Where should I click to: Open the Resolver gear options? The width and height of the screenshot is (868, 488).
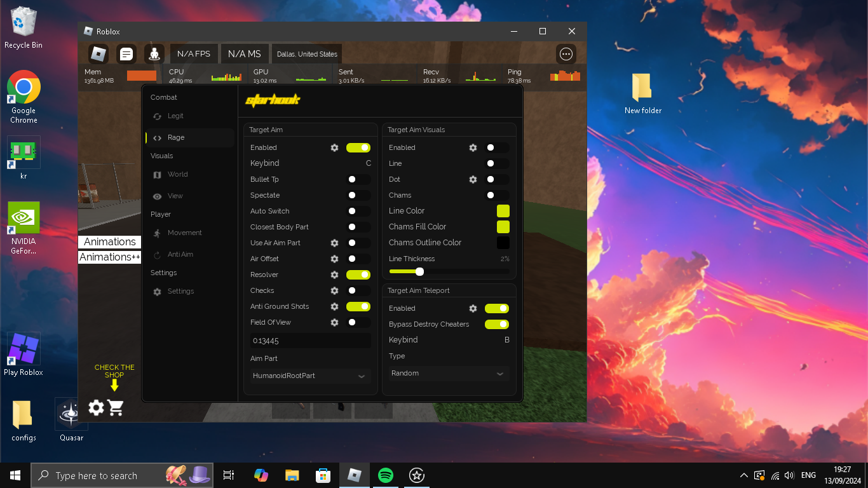coord(334,274)
